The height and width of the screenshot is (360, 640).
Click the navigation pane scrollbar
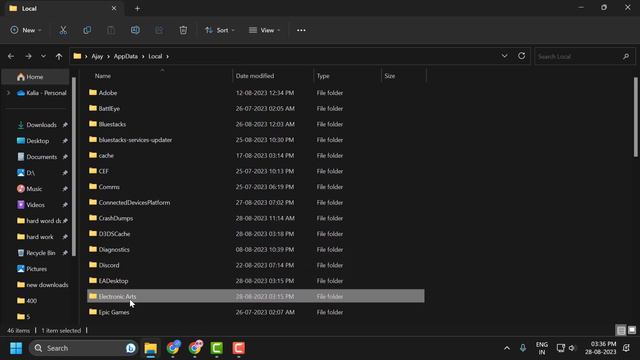pyautogui.click(x=74, y=167)
